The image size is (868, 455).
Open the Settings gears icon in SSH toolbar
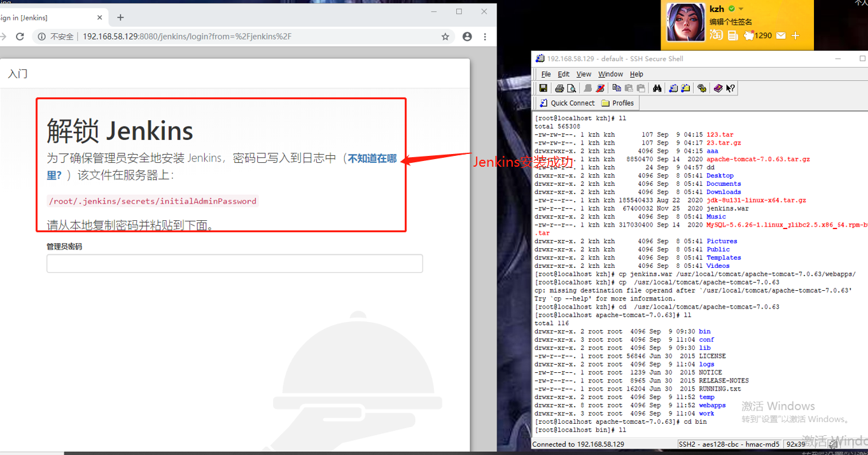(702, 88)
